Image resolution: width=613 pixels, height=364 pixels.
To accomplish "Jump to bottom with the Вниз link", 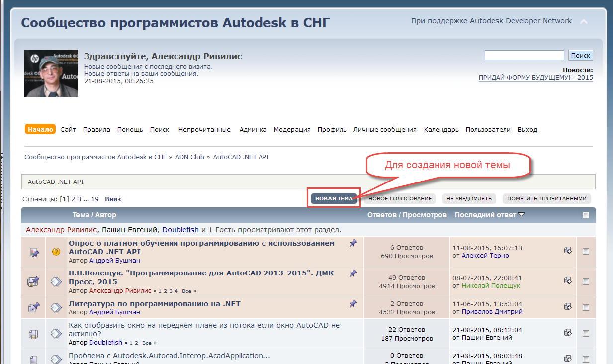I will click(x=113, y=199).
